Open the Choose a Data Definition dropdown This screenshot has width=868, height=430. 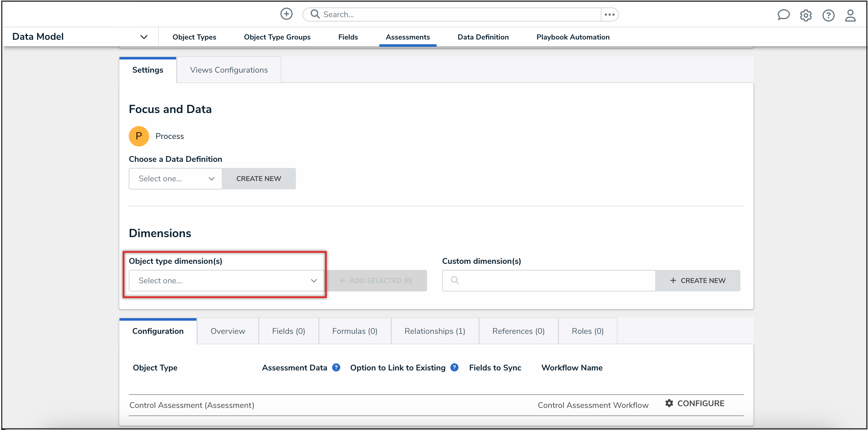(175, 178)
